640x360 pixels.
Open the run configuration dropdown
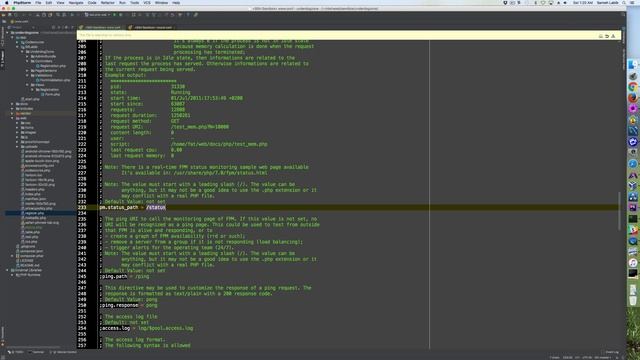coord(97,15)
